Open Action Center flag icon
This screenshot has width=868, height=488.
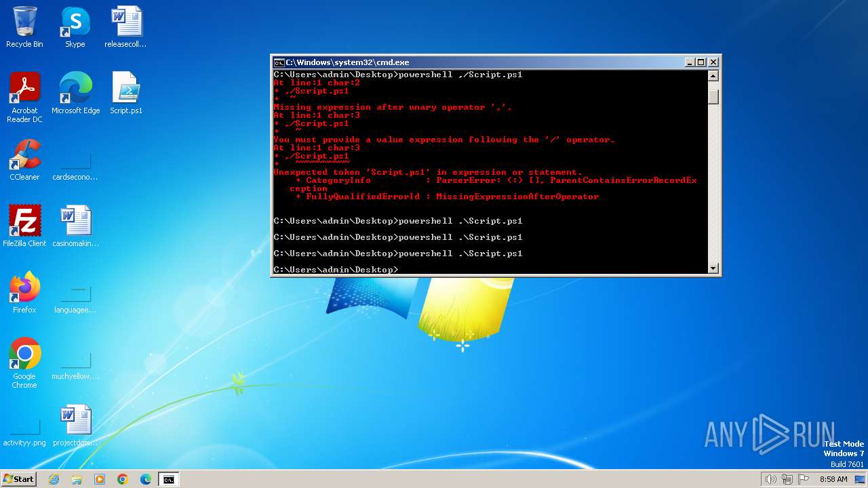pos(804,479)
